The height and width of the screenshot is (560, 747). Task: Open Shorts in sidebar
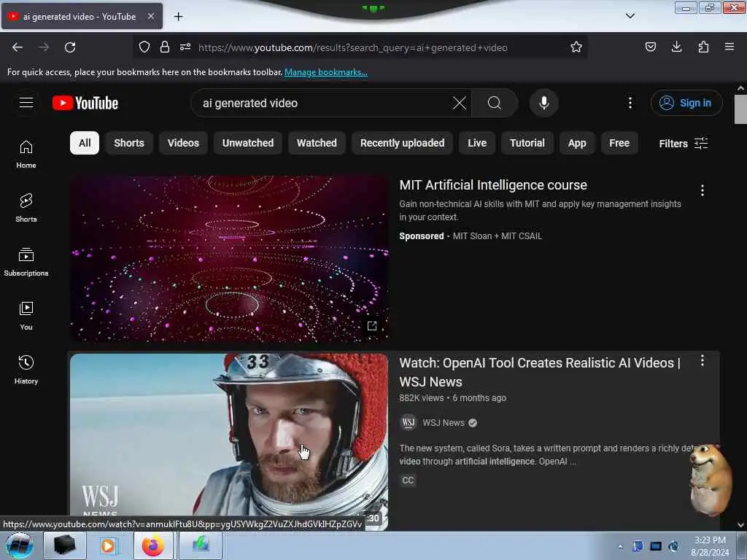26,208
